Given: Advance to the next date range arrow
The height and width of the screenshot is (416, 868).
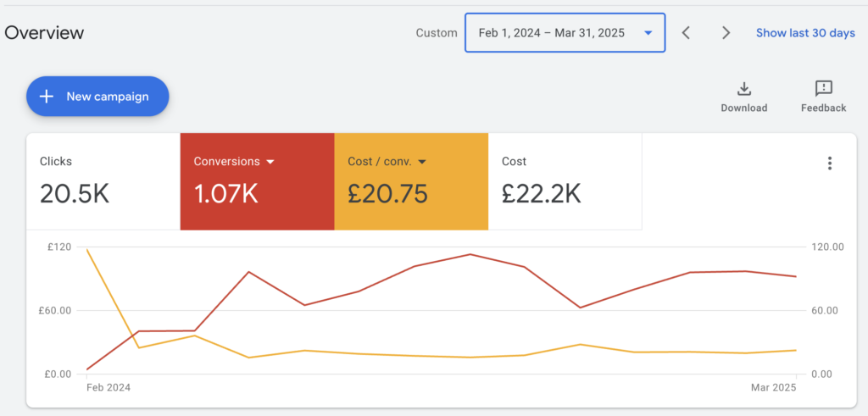Looking at the screenshot, I should point(726,33).
